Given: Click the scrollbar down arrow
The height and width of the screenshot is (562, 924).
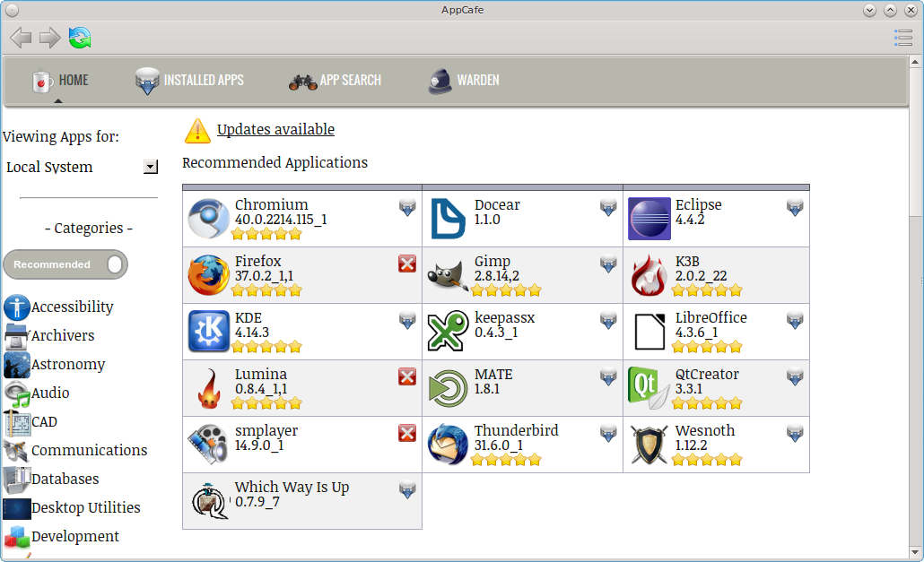Looking at the screenshot, I should (915, 552).
